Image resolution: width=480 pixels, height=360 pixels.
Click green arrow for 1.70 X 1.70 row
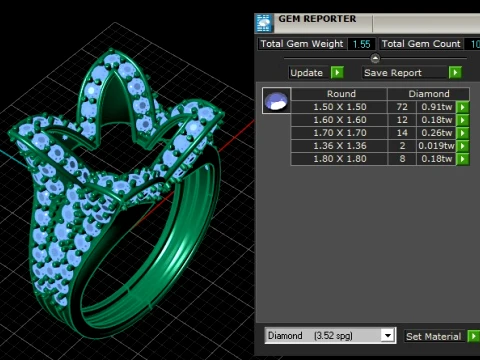tap(463, 133)
